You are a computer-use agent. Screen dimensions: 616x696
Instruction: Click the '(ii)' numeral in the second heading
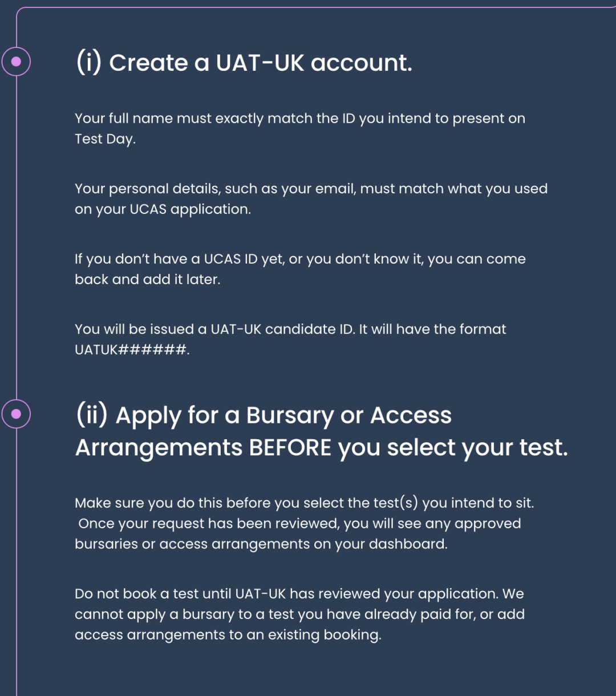coord(91,415)
